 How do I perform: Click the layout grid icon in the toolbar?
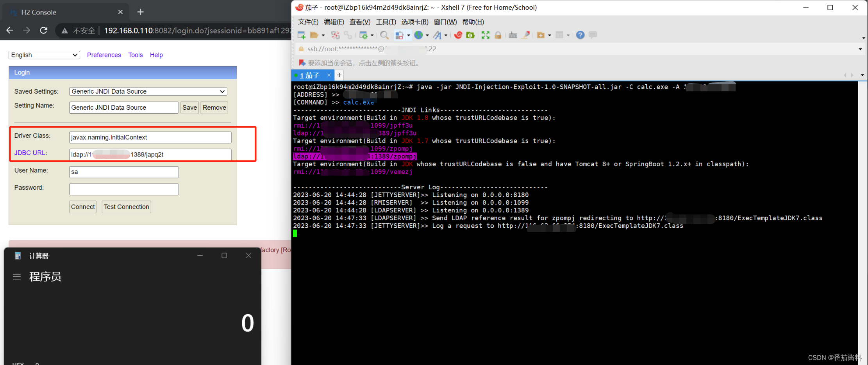click(559, 35)
